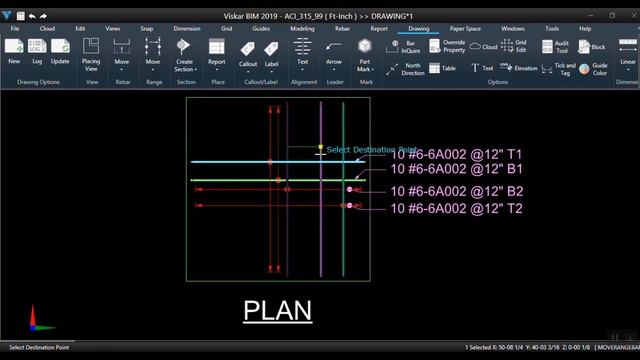The height and width of the screenshot is (360, 640).
Task: Expand the Report dropdown arrow
Action: (217, 70)
